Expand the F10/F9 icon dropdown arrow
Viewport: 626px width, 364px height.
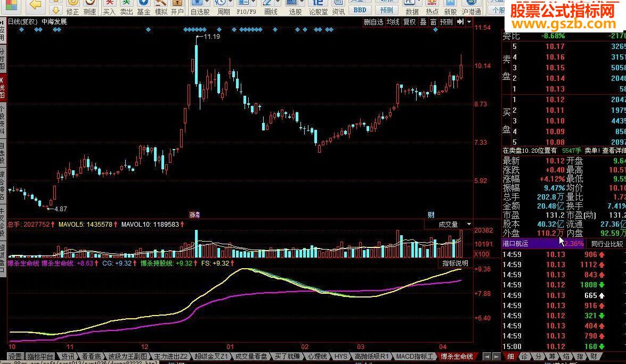click(x=254, y=2)
